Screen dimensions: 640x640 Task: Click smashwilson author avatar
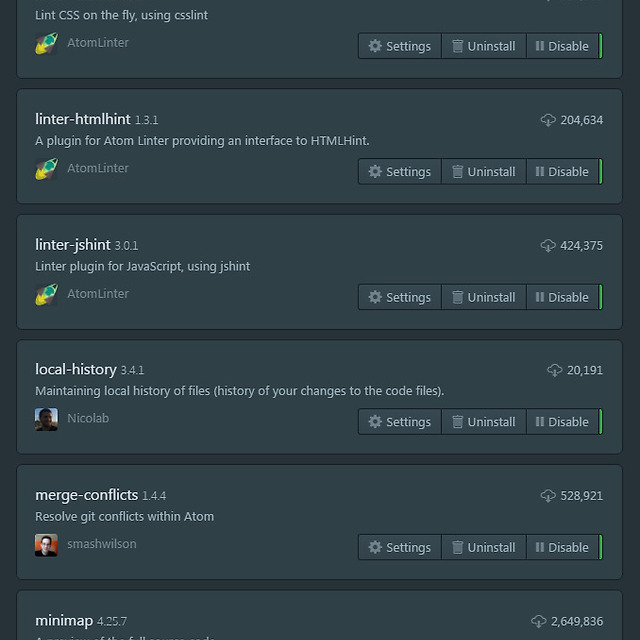pos(46,545)
